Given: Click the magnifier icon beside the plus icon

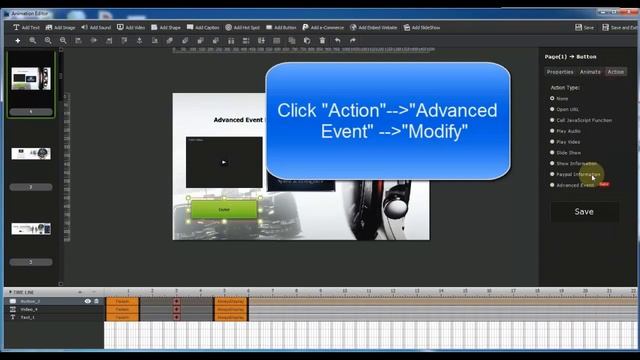Looking at the screenshot, I should [33, 40].
